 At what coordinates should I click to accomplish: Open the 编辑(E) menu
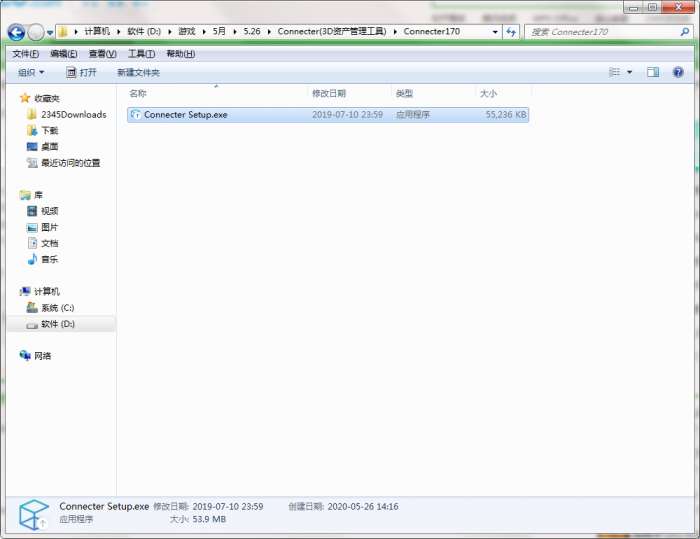pyautogui.click(x=64, y=54)
